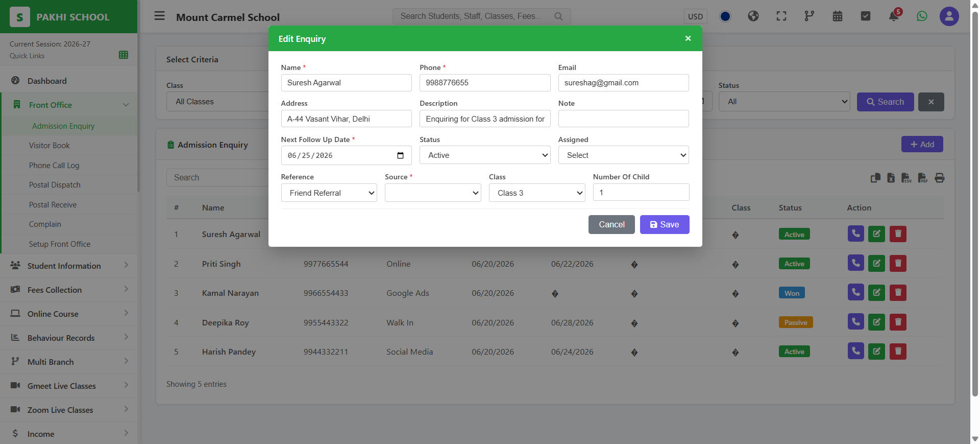The height and width of the screenshot is (444, 980).
Task: Open the branch switcher icon in header
Action: (810, 16)
